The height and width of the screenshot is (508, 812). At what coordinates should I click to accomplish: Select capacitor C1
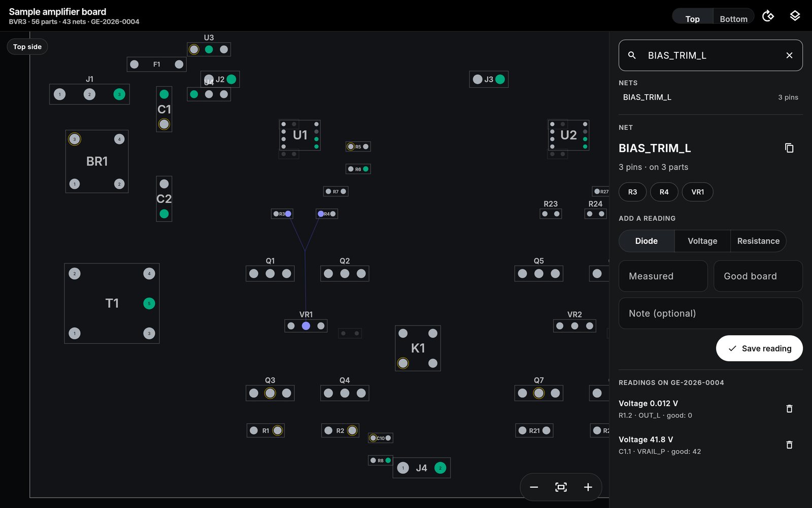click(164, 109)
